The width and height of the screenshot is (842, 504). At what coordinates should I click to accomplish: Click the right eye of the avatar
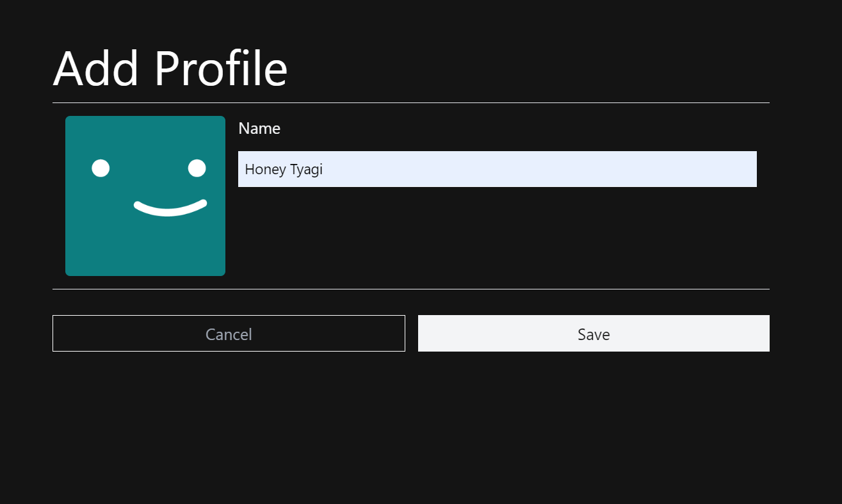tap(196, 168)
